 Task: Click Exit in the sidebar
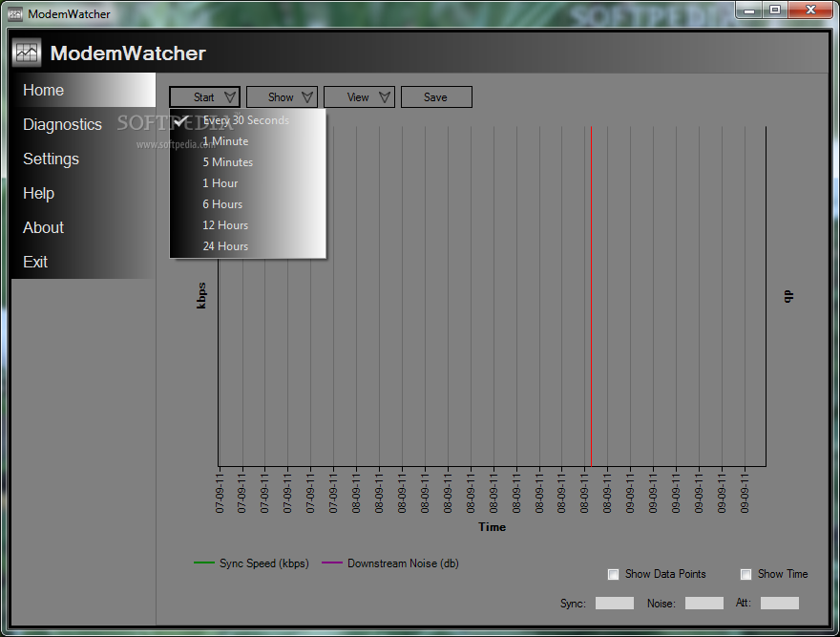pos(84,262)
